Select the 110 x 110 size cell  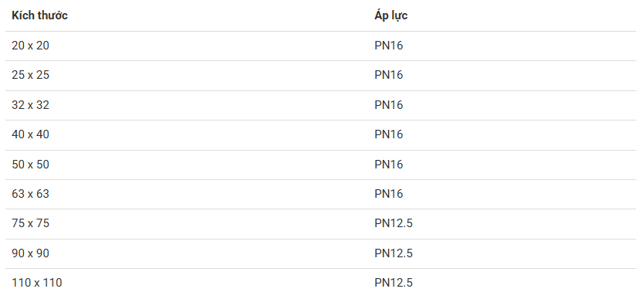[37, 283]
